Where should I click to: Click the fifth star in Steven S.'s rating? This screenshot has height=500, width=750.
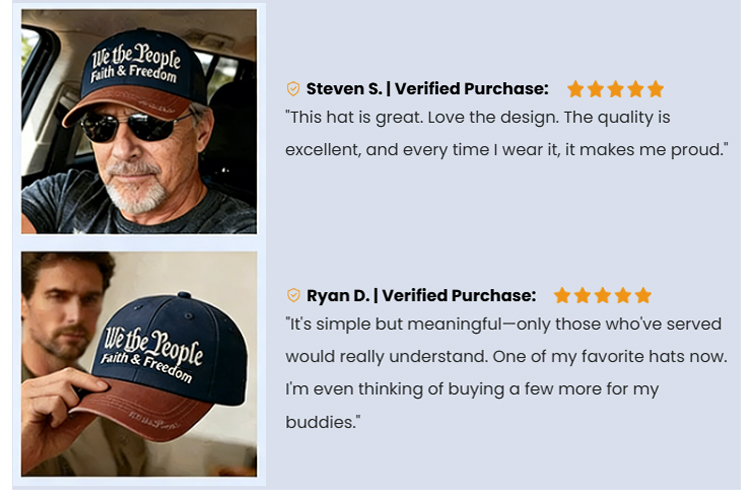[x=656, y=89]
